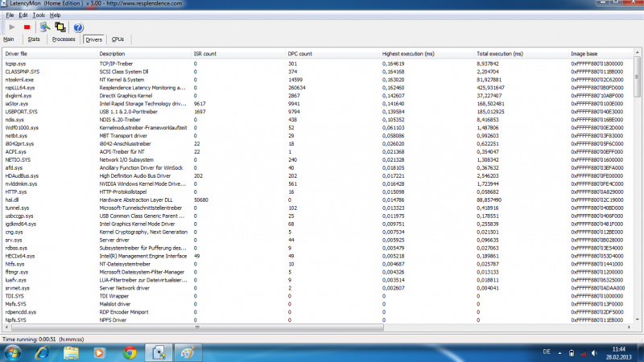Image resolution: width=644 pixels, height=362 pixels.
Task: Start monitoring with the green play button
Action: pos(12,27)
